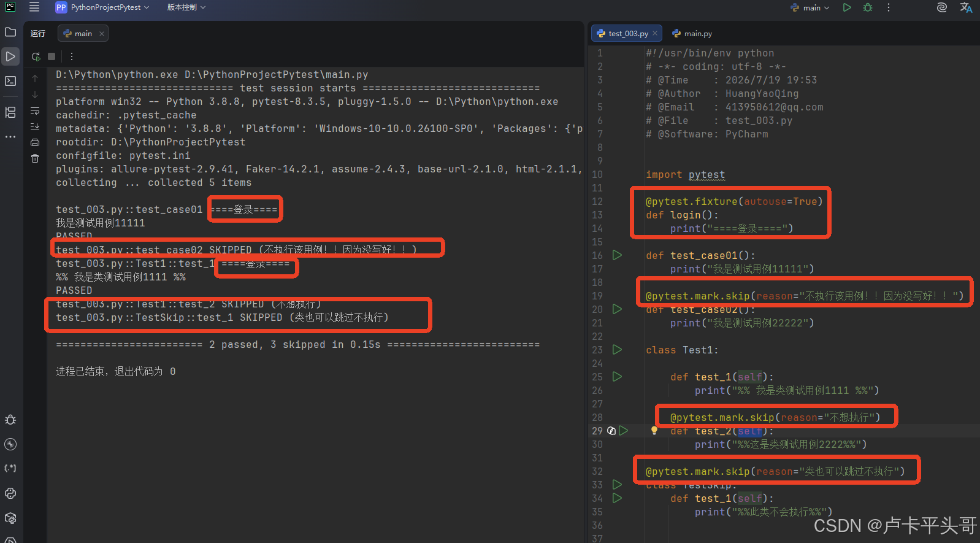Open more run options three-dot menu

coord(72,56)
